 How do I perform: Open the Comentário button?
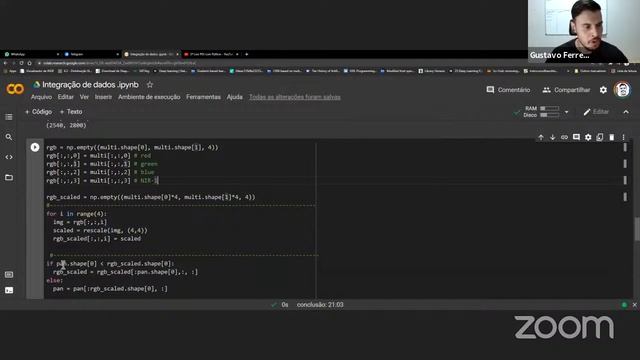click(x=508, y=90)
